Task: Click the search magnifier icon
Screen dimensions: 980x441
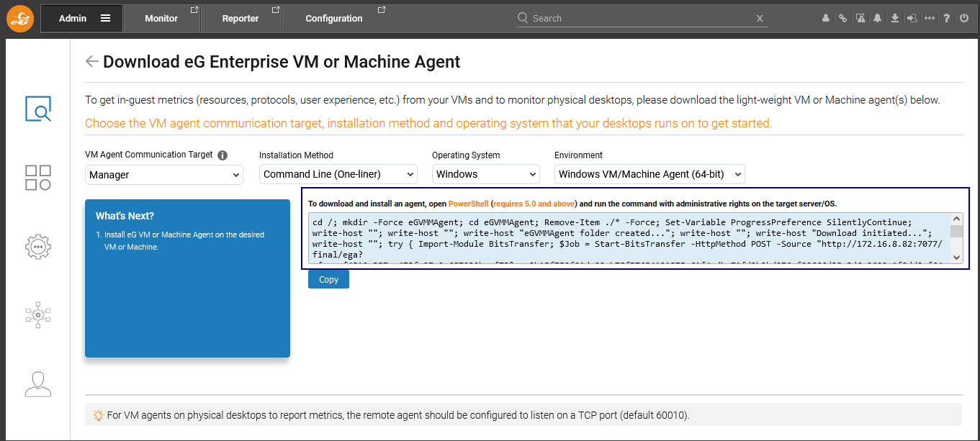Action: click(x=524, y=18)
